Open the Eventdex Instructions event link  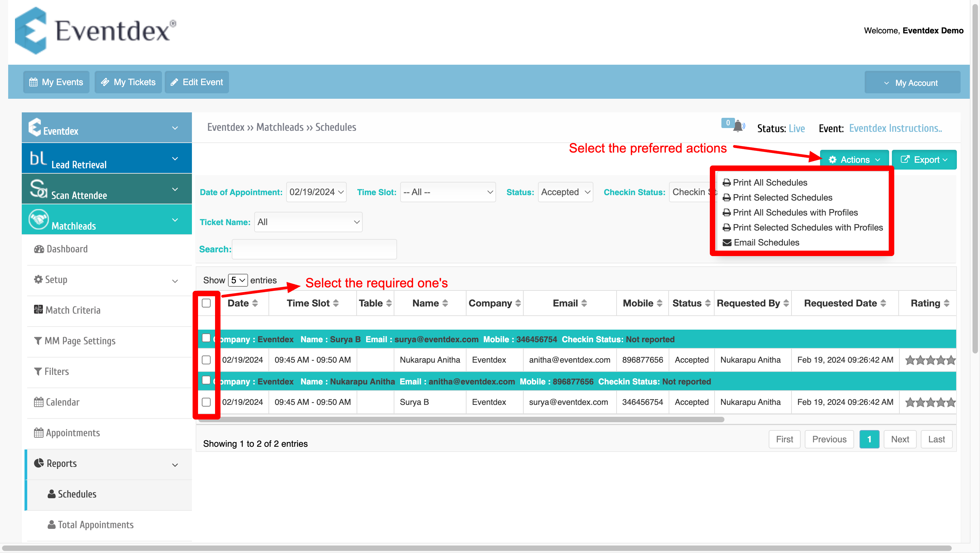(895, 128)
